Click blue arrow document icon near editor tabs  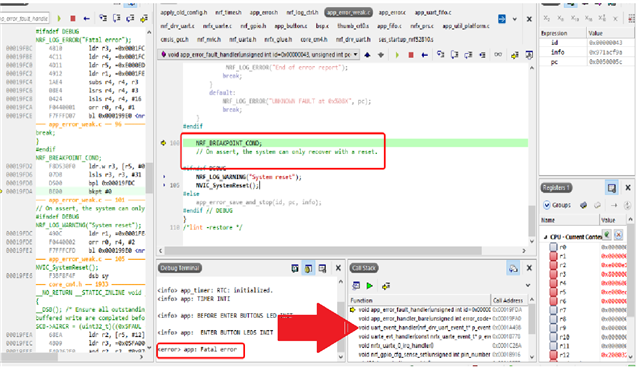click(x=502, y=19)
